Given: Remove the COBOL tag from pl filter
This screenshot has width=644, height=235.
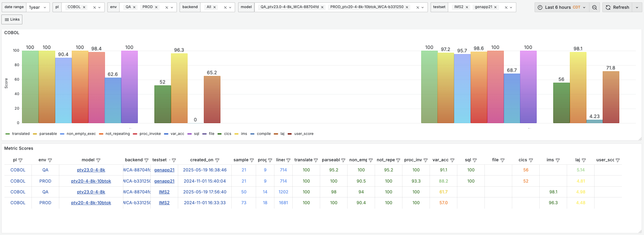Looking at the screenshot, I should tap(84, 7).
